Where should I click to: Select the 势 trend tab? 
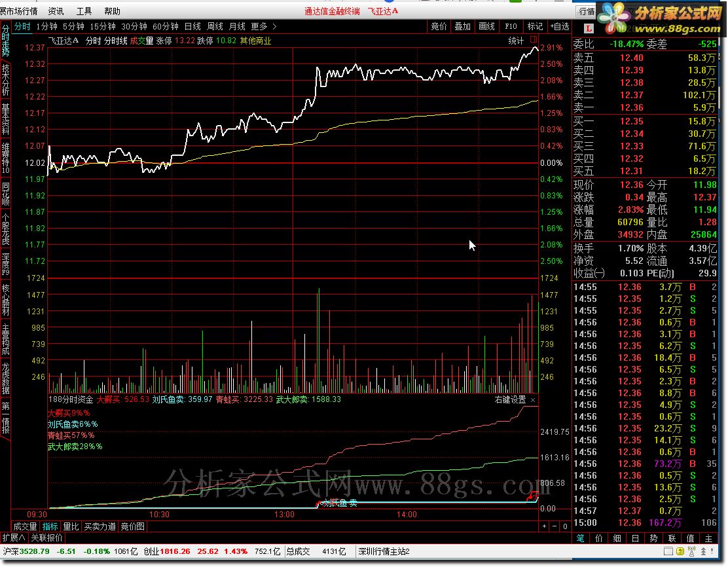click(x=654, y=538)
